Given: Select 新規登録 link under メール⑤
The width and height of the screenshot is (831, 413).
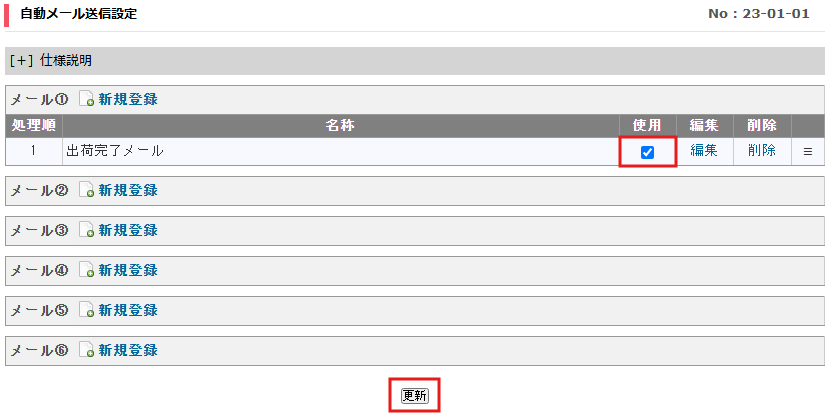Looking at the screenshot, I should coord(128,310).
